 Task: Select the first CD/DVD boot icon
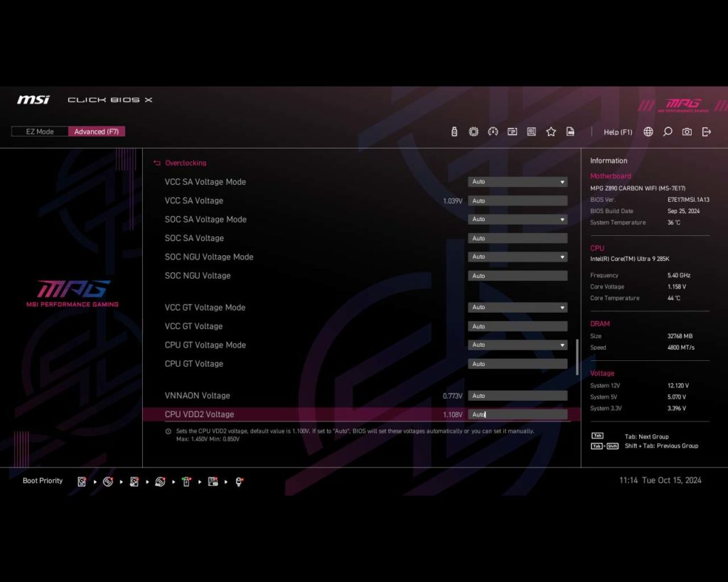click(108, 482)
